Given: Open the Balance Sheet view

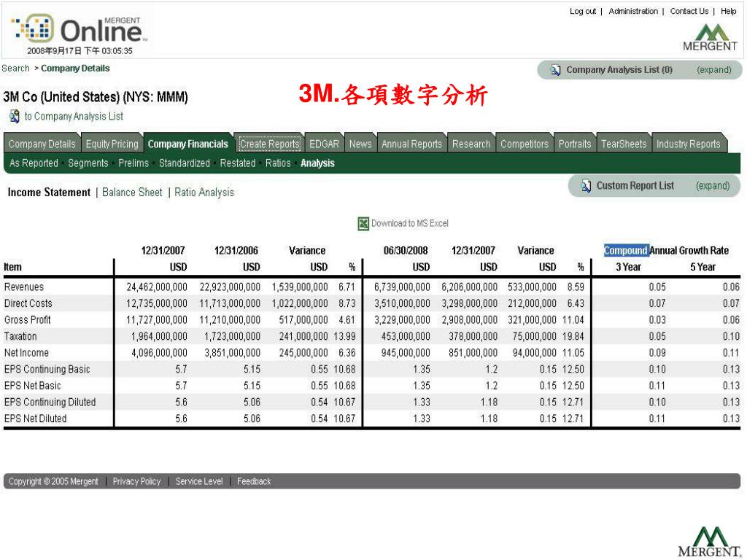Looking at the screenshot, I should (x=132, y=192).
